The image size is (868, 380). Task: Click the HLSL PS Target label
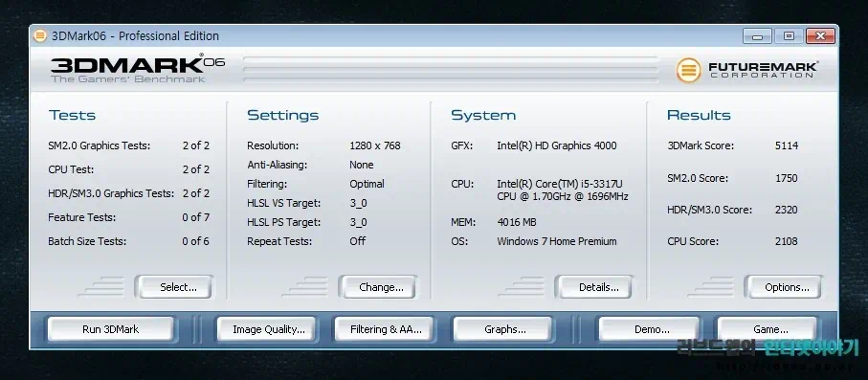click(284, 222)
